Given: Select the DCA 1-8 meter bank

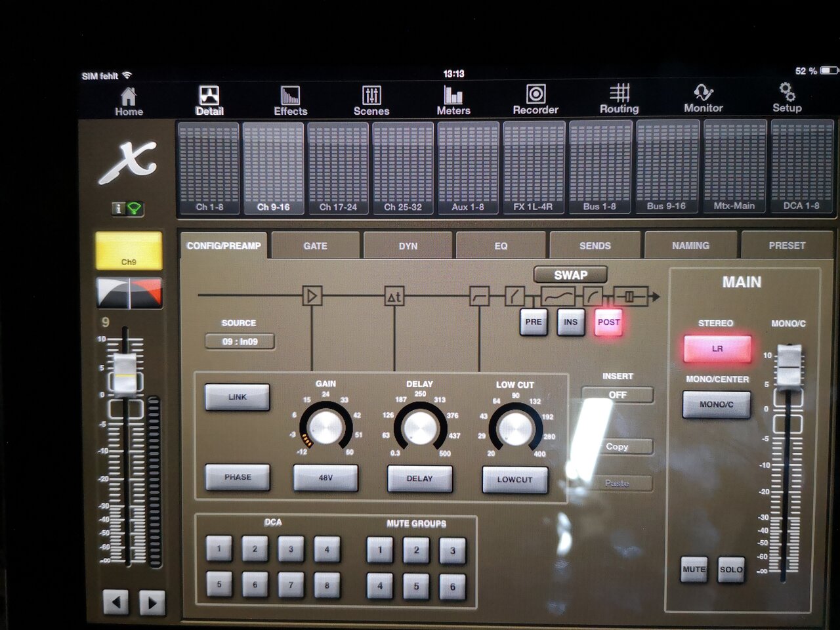Looking at the screenshot, I should (801, 167).
